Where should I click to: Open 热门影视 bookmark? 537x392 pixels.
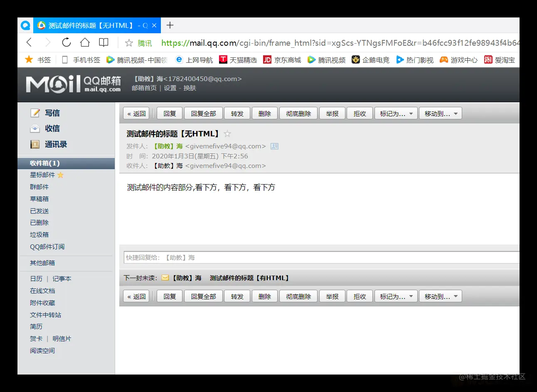414,60
